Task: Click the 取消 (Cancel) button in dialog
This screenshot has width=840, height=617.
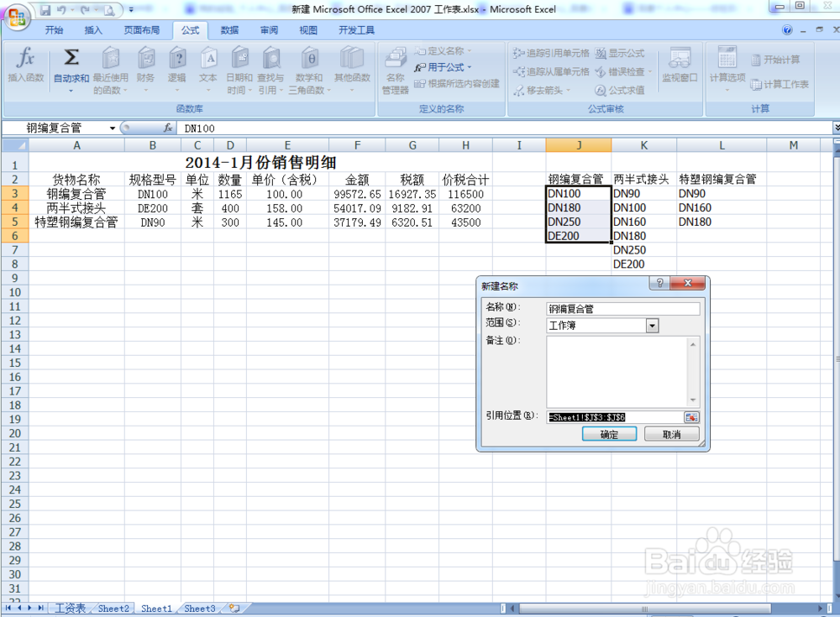Action: pyautogui.click(x=672, y=434)
